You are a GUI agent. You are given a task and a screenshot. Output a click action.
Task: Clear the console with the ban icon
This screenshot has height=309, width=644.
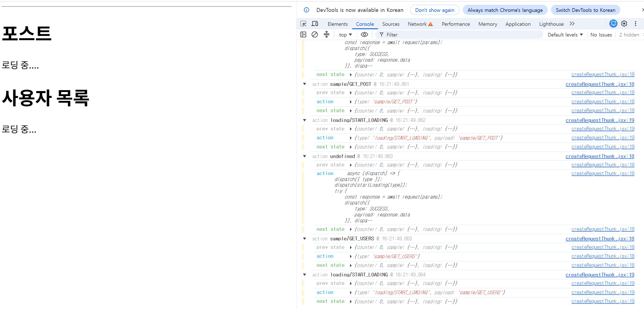315,34
